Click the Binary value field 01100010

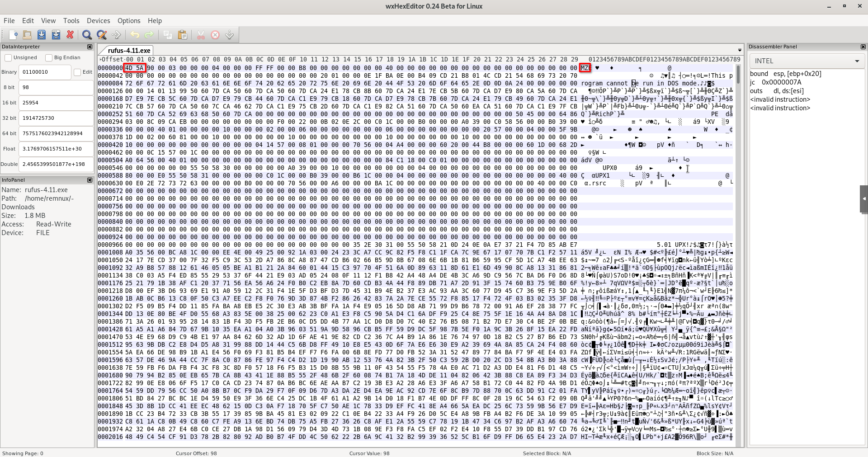pos(45,72)
